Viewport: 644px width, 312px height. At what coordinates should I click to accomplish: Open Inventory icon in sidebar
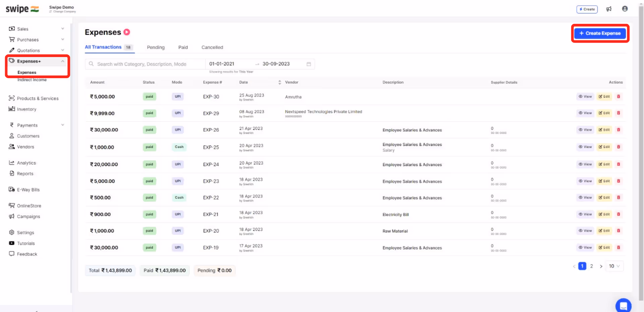(12, 109)
